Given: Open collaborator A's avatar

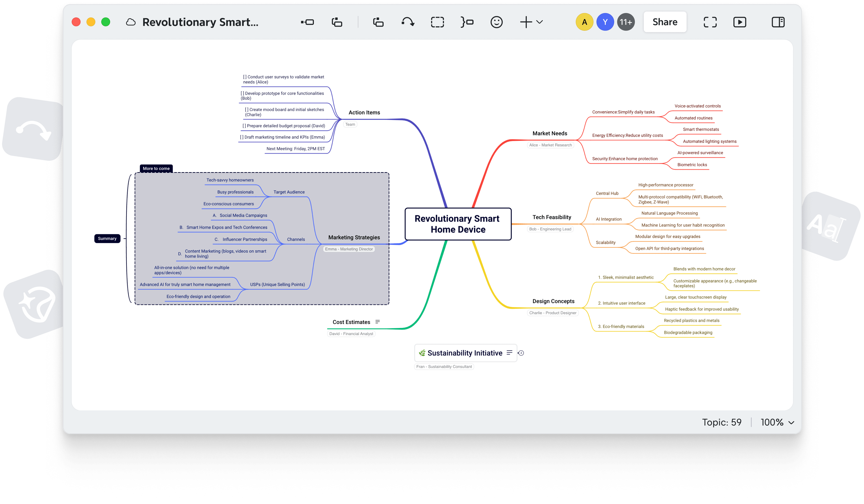Looking at the screenshot, I should click(584, 22).
